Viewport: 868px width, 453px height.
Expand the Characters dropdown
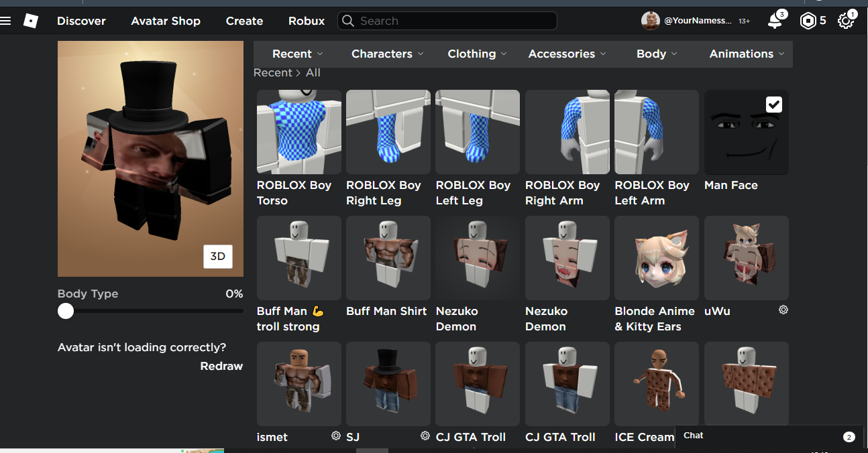pos(387,54)
